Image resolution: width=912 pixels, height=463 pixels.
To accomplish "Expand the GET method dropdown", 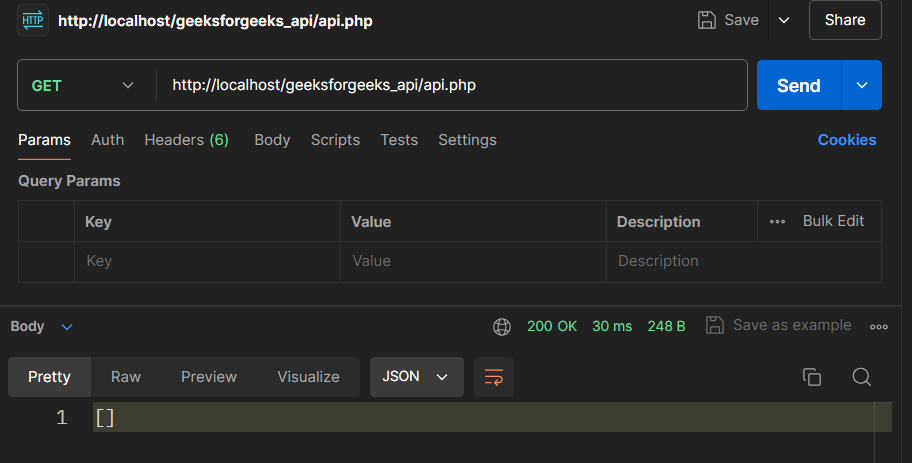I will (x=128, y=86).
